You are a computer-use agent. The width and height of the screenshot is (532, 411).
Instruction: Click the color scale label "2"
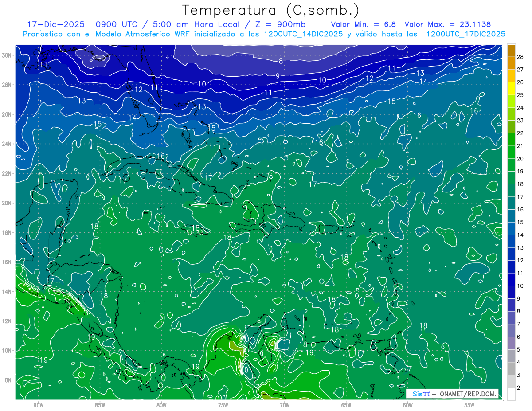pyautogui.click(x=519, y=388)
